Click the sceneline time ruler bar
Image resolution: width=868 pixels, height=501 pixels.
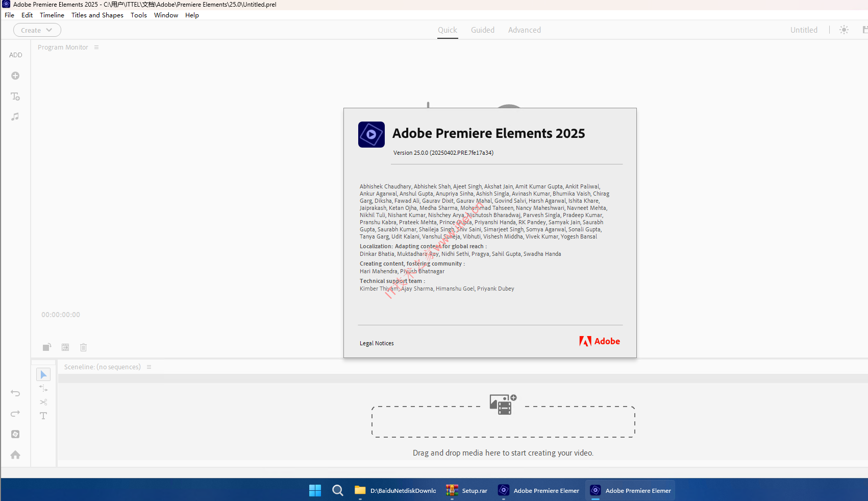462,378
